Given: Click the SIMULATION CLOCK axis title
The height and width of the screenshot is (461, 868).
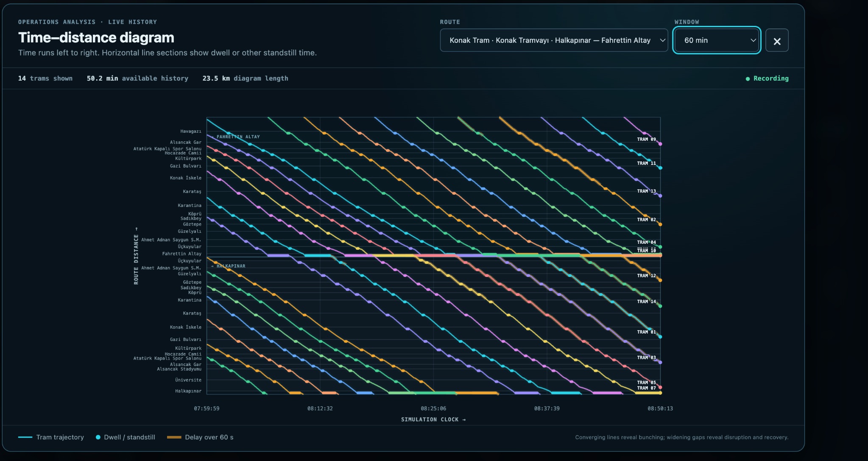Looking at the screenshot, I should tap(433, 419).
